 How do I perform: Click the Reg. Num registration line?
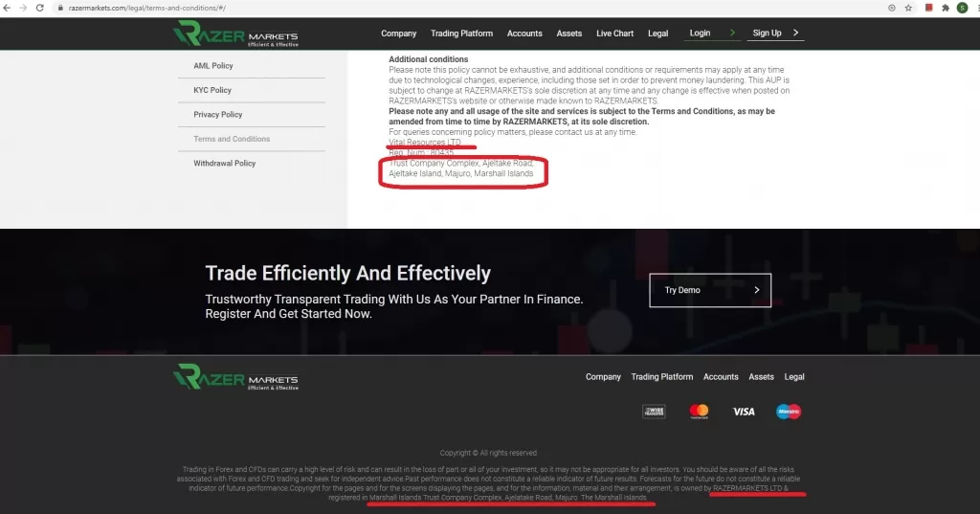tap(421, 152)
